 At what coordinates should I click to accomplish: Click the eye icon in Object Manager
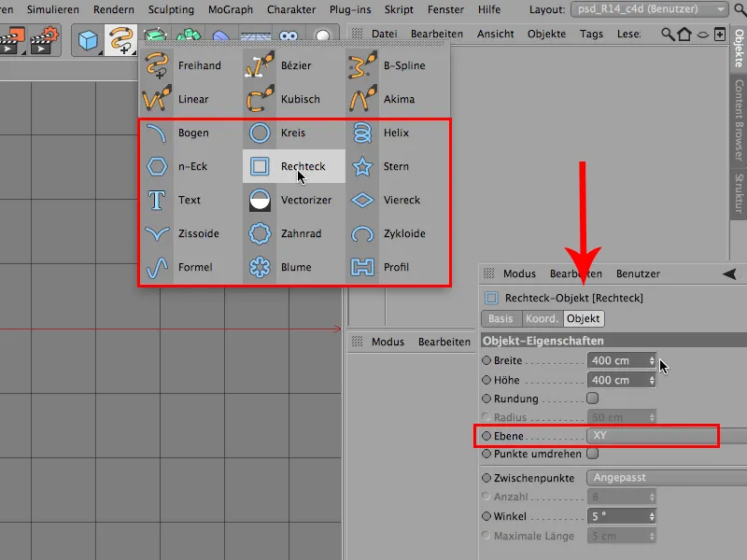[x=703, y=35]
